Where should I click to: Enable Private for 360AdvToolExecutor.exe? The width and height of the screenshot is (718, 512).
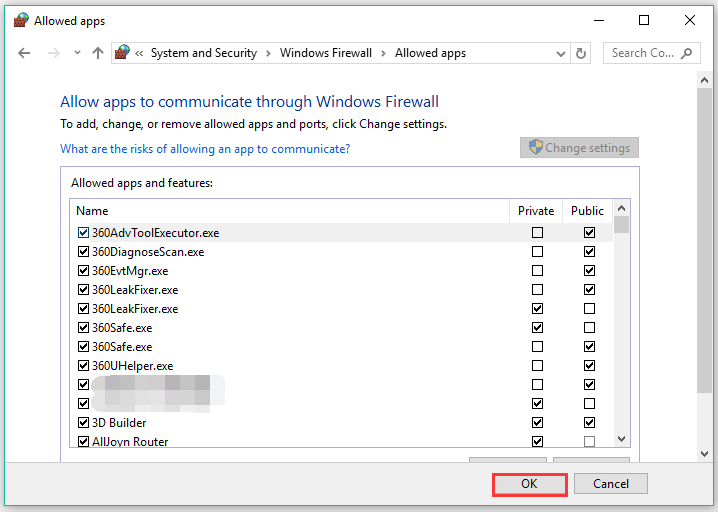(537, 233)
